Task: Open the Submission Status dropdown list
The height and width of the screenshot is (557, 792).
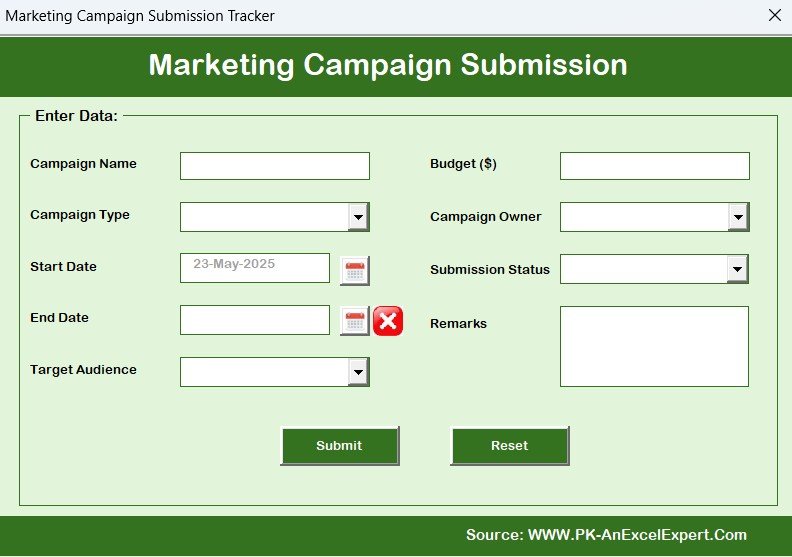Action: [737, 269]
